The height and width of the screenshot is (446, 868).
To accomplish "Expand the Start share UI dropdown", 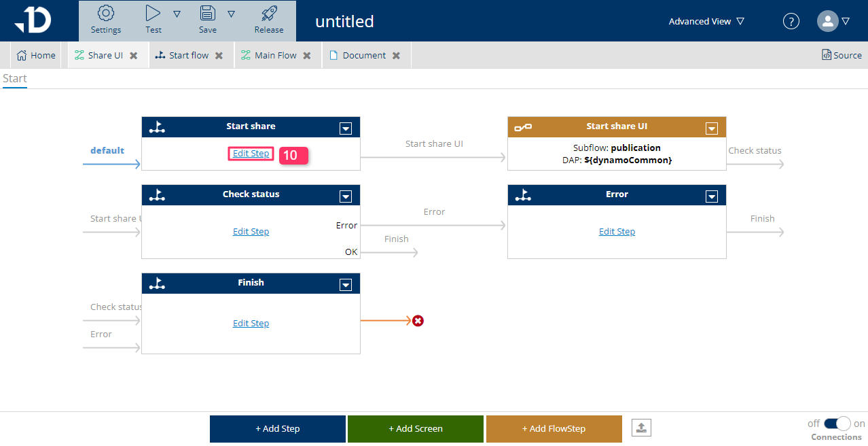I will (712, 128).
